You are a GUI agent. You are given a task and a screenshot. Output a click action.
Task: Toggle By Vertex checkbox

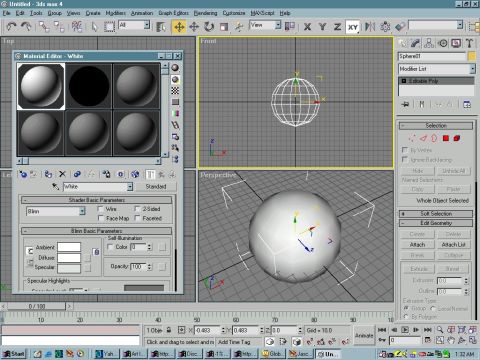pyautogui.click(x=405, y=150)
